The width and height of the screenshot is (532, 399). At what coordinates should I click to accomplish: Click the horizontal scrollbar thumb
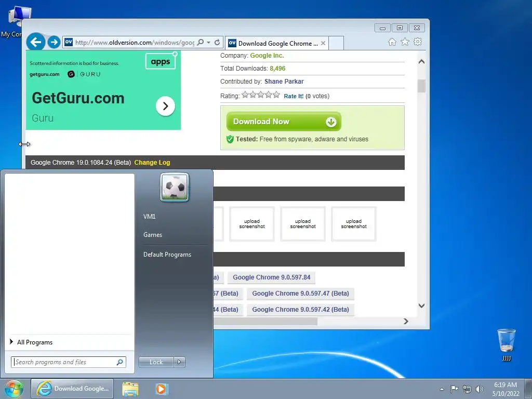(x=265, y=321)
